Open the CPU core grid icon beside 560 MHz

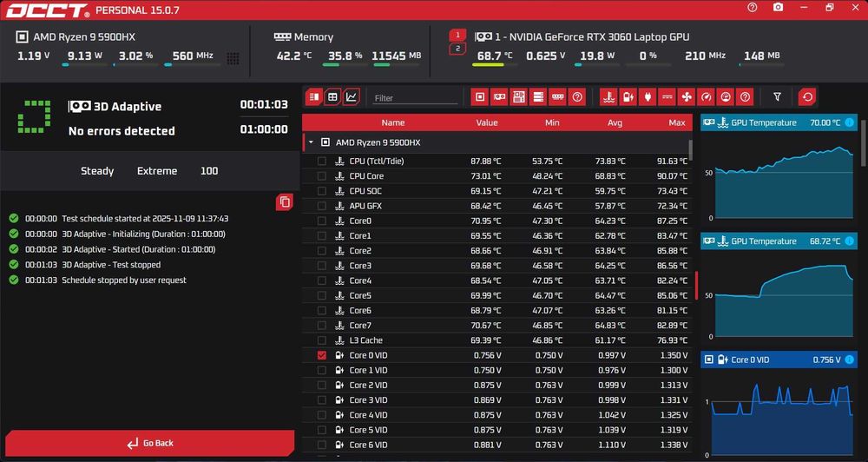tap(233, 59)
